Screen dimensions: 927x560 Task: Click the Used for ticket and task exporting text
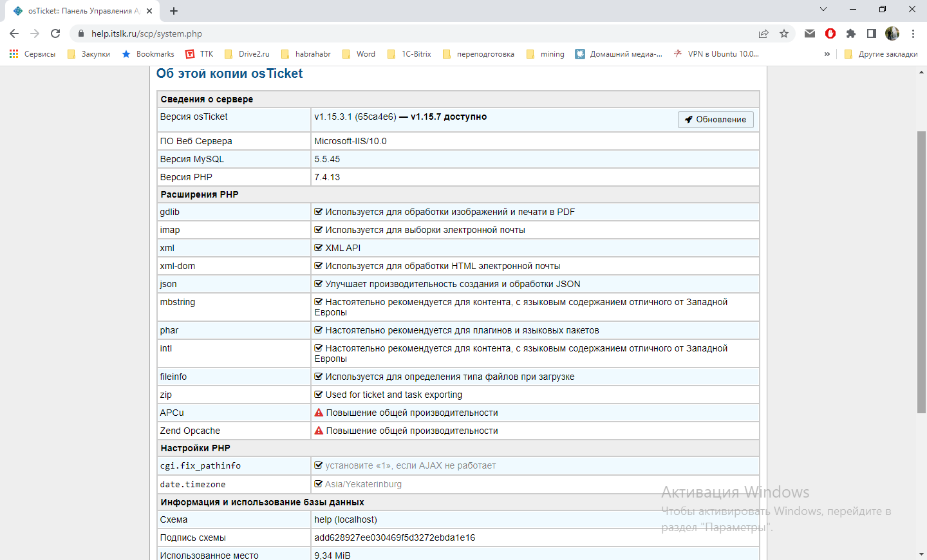394,395
